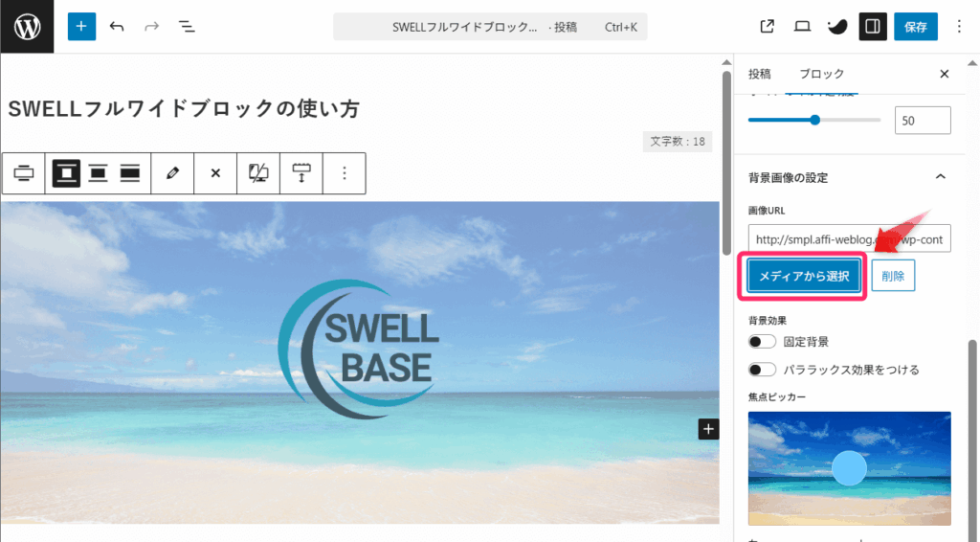This screenshot has height=542, width=980.
Task: Switch to the 投稿 tab
Action: click(x=759, y=74)
